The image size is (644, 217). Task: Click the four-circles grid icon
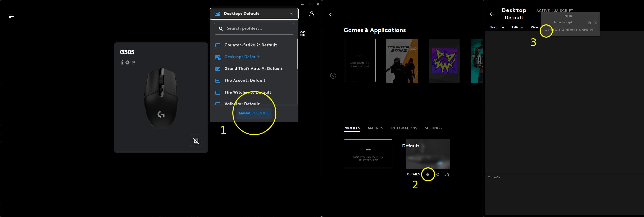click(x=303, y=34)
